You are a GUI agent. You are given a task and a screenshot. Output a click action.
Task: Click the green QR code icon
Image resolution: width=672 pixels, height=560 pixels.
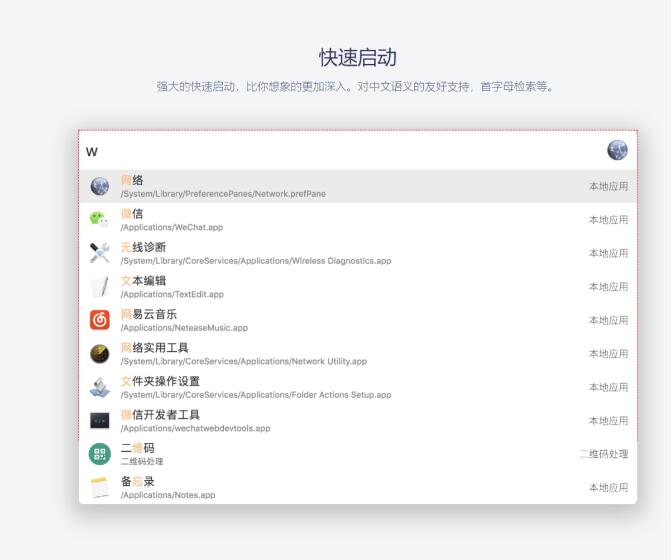(100, 454)
